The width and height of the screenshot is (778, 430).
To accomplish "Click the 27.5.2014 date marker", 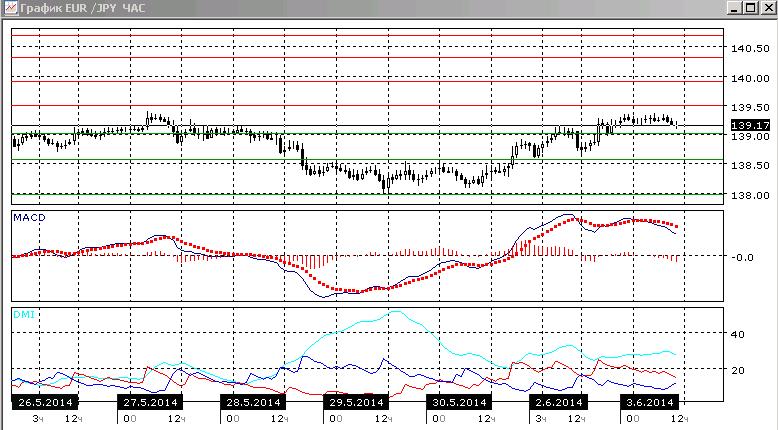I will 150,402.
